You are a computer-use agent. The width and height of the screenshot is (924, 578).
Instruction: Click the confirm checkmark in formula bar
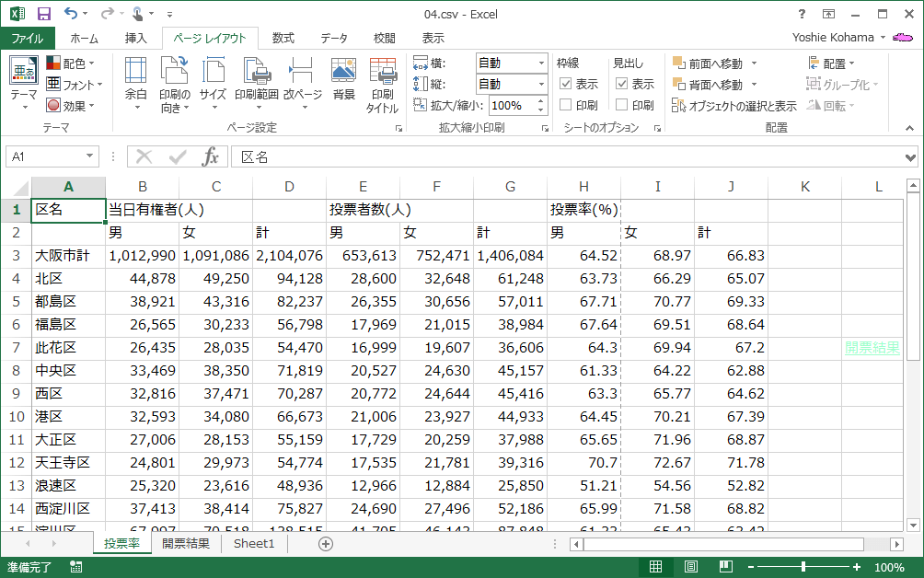coord(178,156)
